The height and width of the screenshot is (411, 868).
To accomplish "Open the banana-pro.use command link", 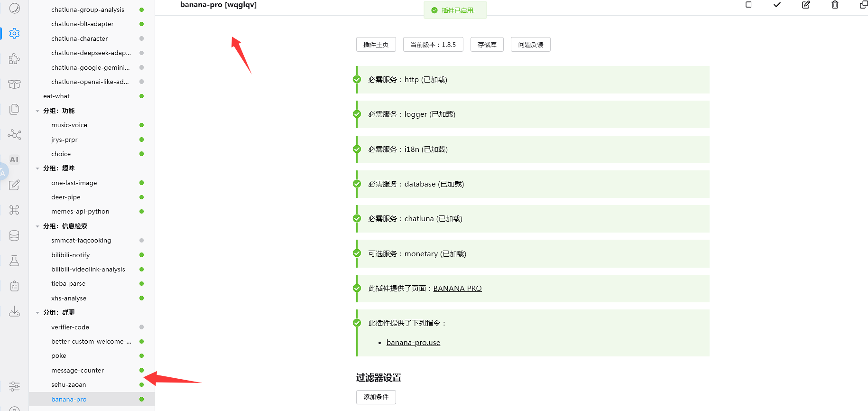I will coord(413,343).
